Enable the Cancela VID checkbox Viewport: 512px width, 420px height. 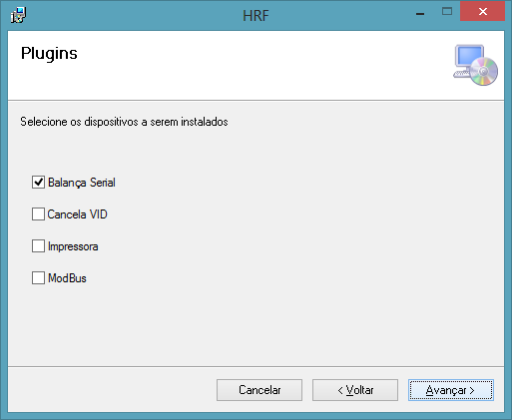pos(38,214)
